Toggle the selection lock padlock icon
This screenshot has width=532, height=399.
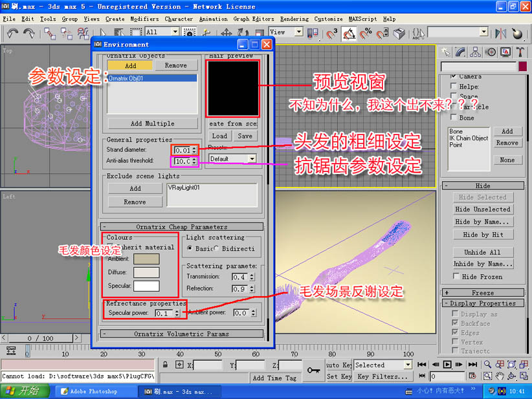pos(165,365)
